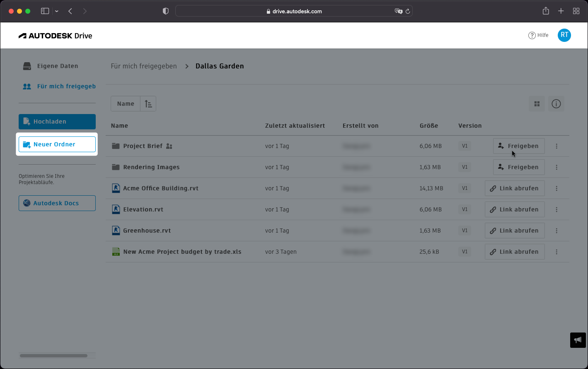
Task: Show the Safari tab overview
Action: click(576, 11)
